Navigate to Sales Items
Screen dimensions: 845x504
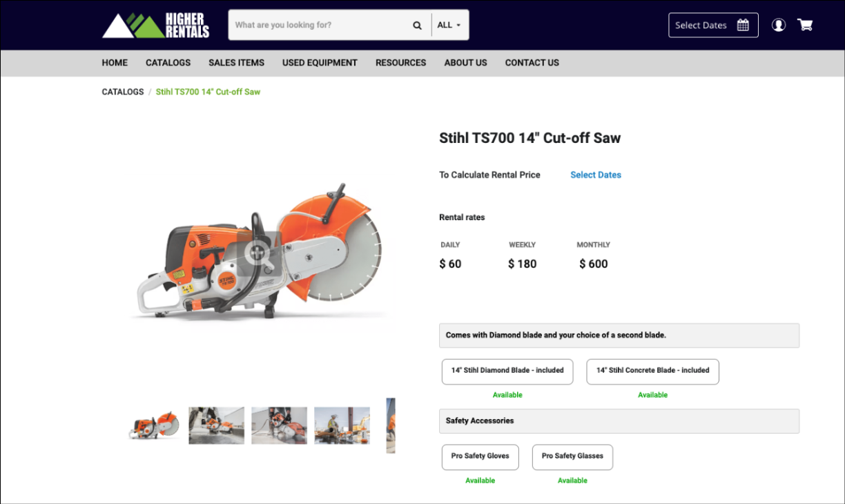click(236, 63)
